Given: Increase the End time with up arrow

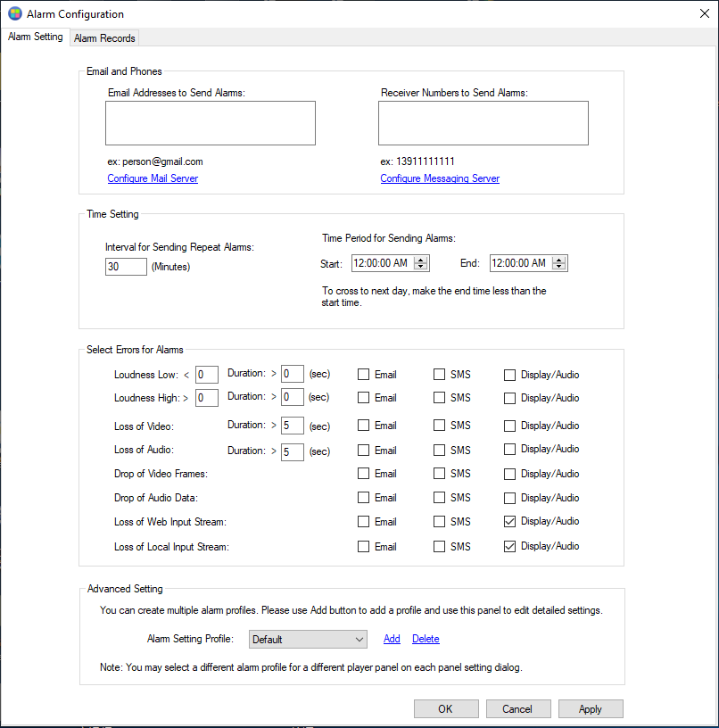Looking at the screenshot, I should tap(558, 260).
